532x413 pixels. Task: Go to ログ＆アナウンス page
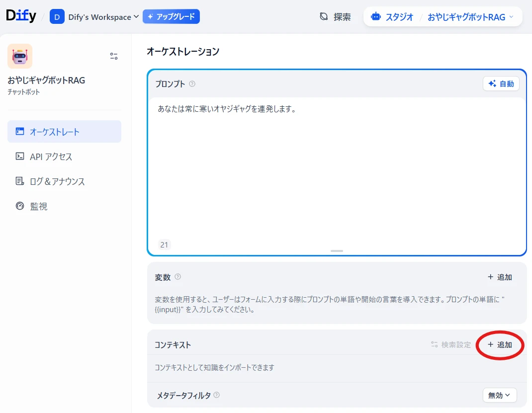pos(57,181)
